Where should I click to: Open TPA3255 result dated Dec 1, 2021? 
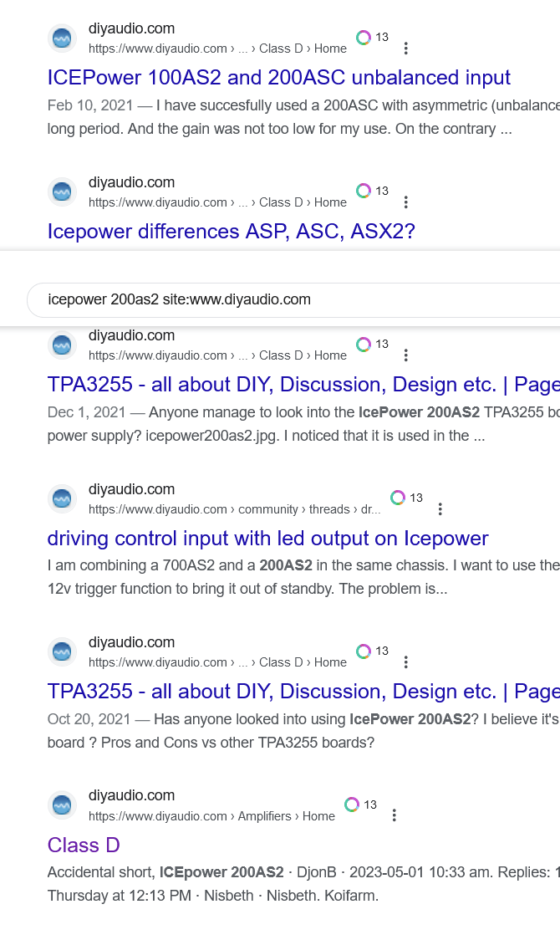[x=303, y=384]
